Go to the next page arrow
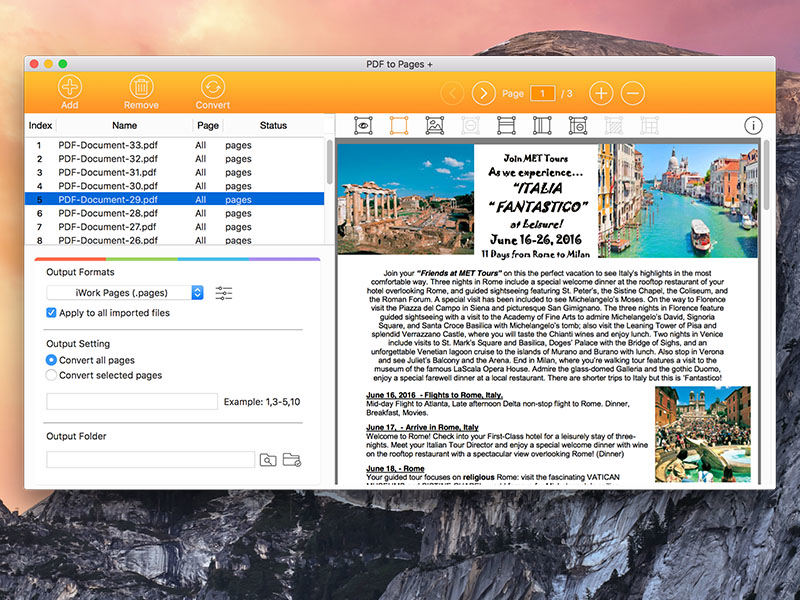The width and height of the screenshot is (800, 600). click(484, 93)
